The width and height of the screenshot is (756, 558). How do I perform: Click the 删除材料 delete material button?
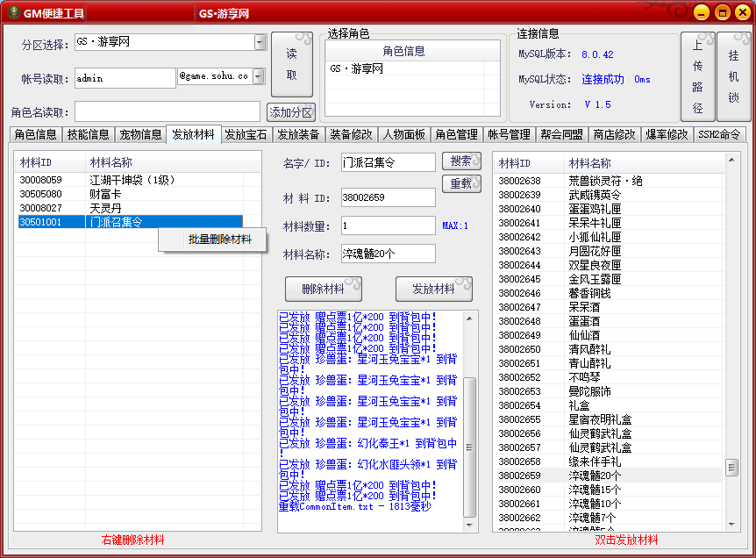coord(323,289)
